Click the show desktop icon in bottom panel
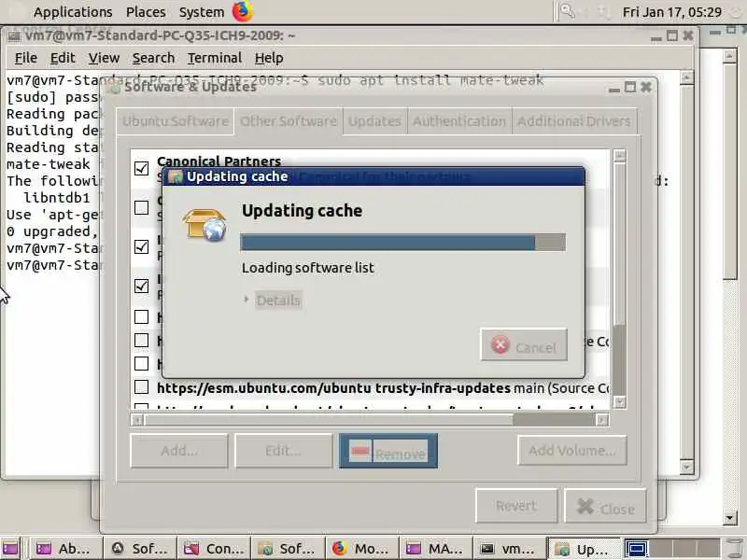This screenshot has height=560, width=747. [x=10, y=549]
